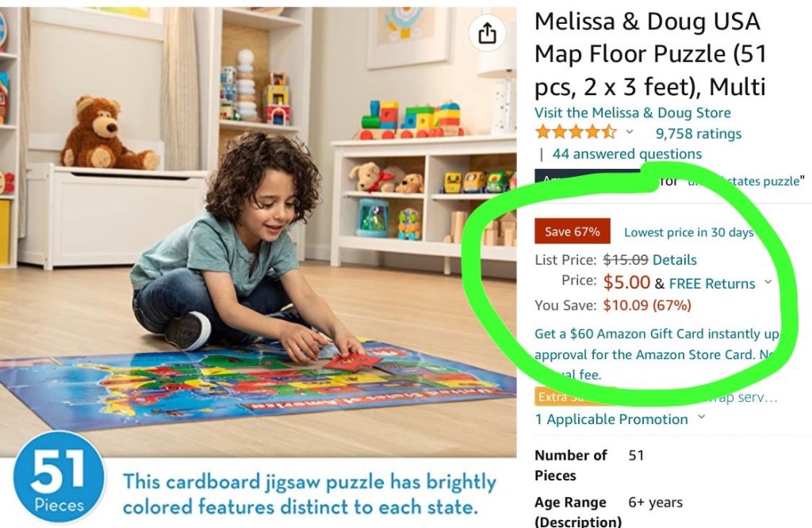The height and width of the screenshot is (528, 812).
Task: Click the orange star rating icons
Action: pos(576,132)
